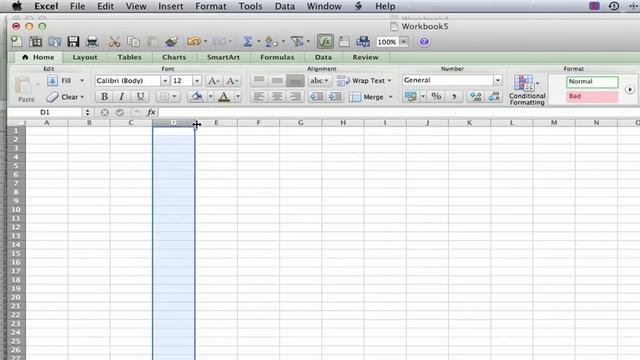
Task: Switch to the SmartArt ribbon tab
Action: coord(223,57)
